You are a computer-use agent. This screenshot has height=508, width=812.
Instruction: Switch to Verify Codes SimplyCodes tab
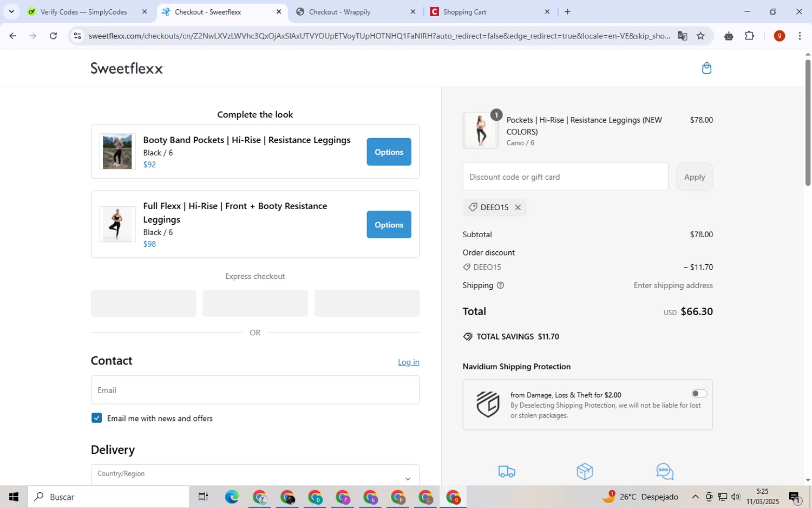pyautogui.click(x=84, y=11)
